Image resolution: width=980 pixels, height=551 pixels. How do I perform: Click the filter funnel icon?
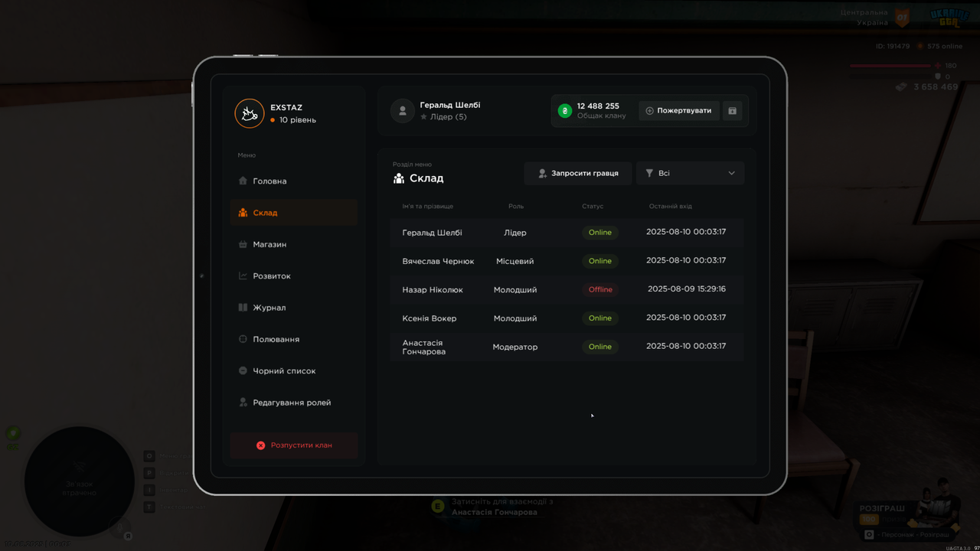(x=649, y=174)
